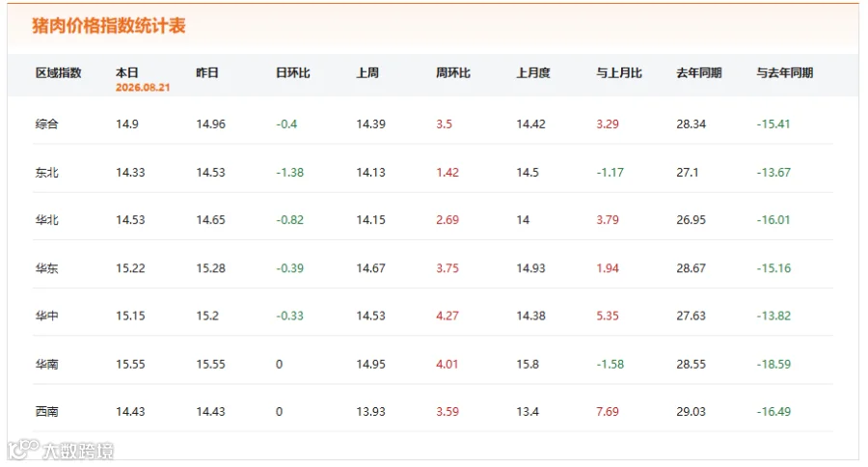Click the 日环比 column header
This screenshot has height=467, width=868.
coord(293,72)
